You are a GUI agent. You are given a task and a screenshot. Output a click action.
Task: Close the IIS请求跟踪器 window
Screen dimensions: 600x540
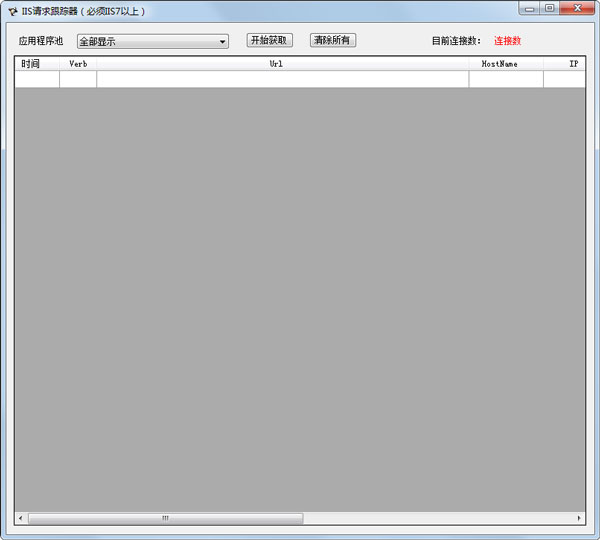tap(576, 8)
